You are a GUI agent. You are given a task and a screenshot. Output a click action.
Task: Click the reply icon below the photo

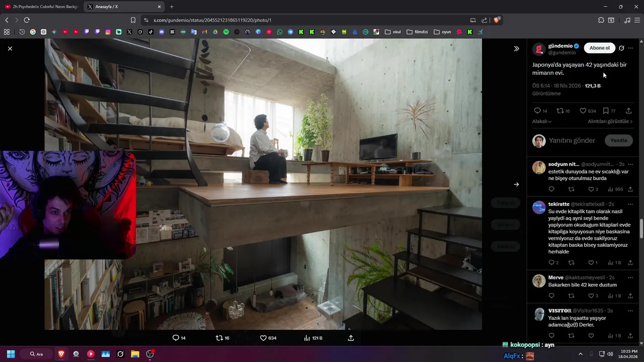click(x=176, y=338)
